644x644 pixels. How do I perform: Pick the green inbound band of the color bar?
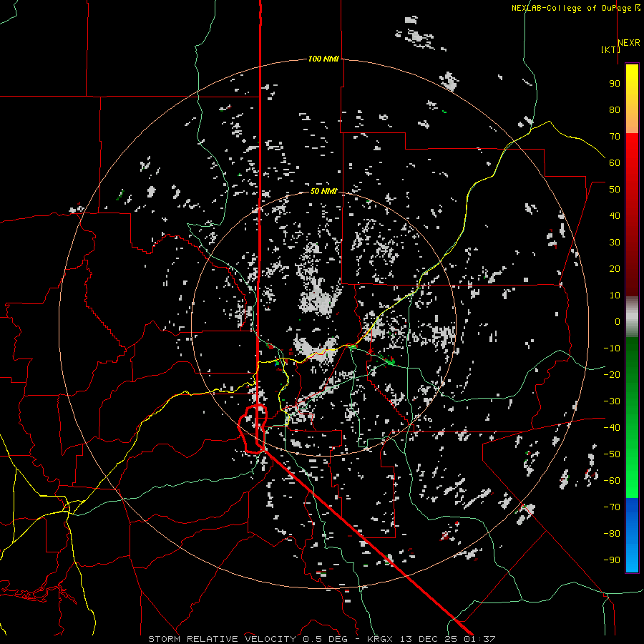click(632, 417)
